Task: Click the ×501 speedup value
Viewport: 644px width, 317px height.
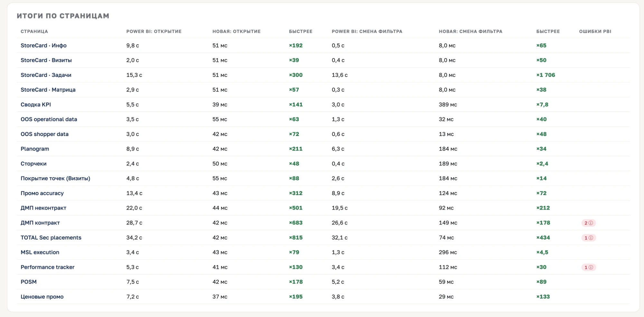Action: [x=296, y=208]
